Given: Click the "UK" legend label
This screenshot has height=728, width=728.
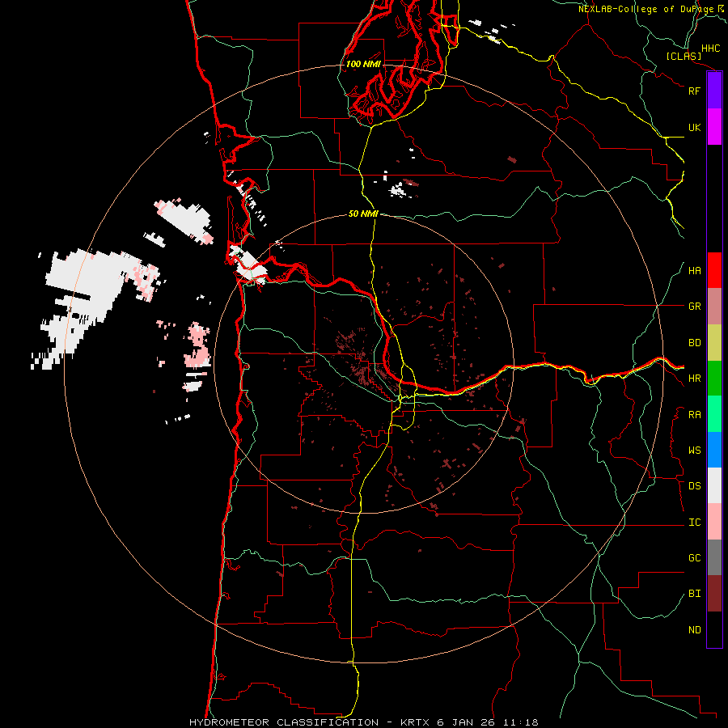Looking at the screenshot, I should (x=694, y=127).
